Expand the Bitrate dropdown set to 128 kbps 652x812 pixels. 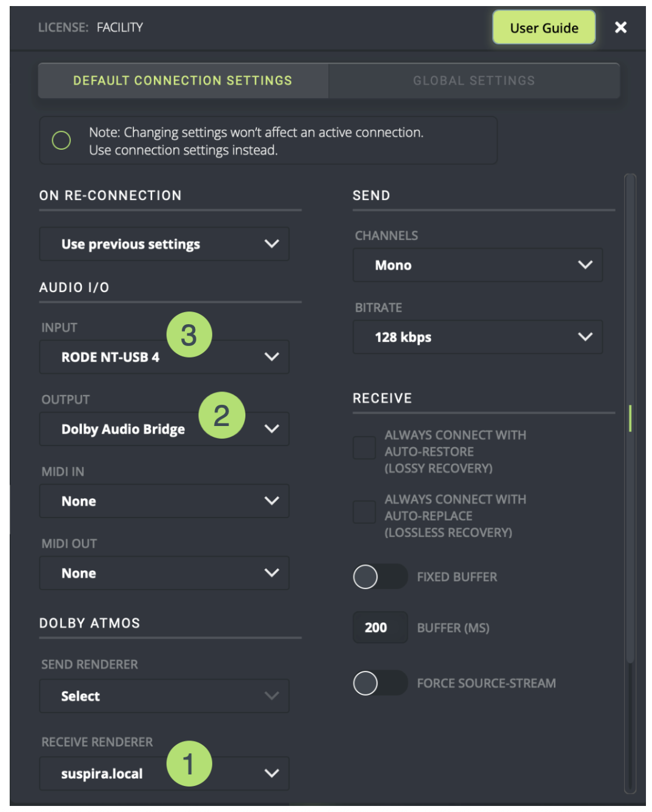click(477, 337)
